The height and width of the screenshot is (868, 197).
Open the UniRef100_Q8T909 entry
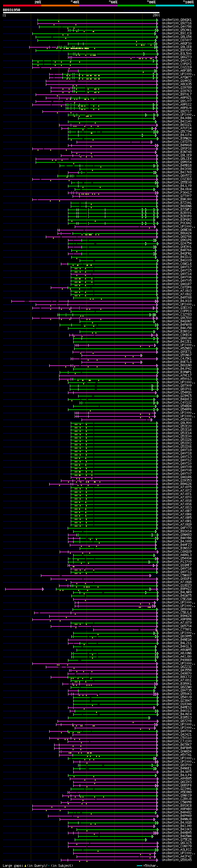177,386
